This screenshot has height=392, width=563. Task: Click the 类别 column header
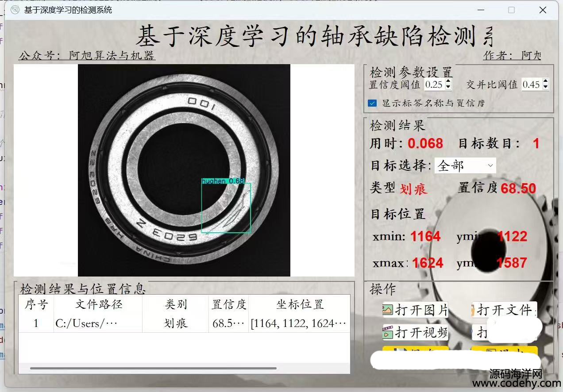(x=176, y=304)
